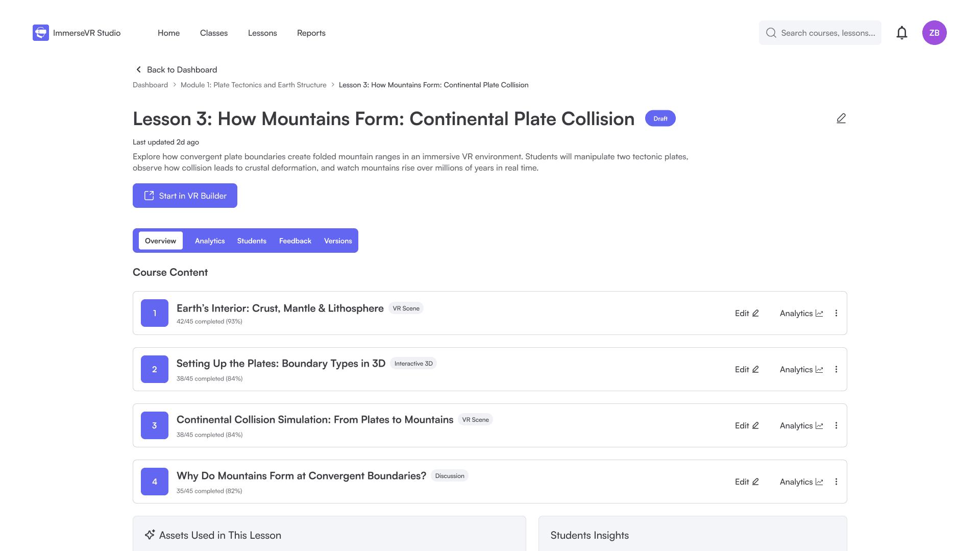980x551 pixels.
Task: Click the ImmerseVR Studio logo icon
Action: click(41, 33)
